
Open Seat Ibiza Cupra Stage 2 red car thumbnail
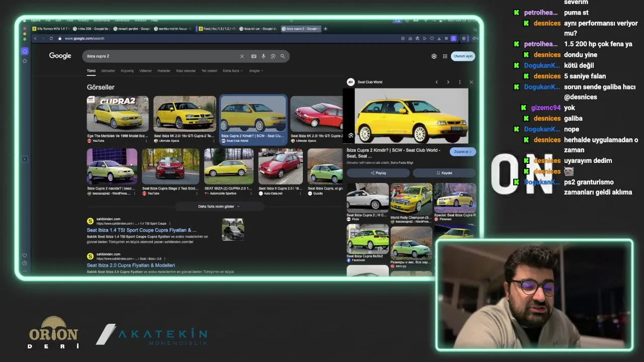pos(171,166)
